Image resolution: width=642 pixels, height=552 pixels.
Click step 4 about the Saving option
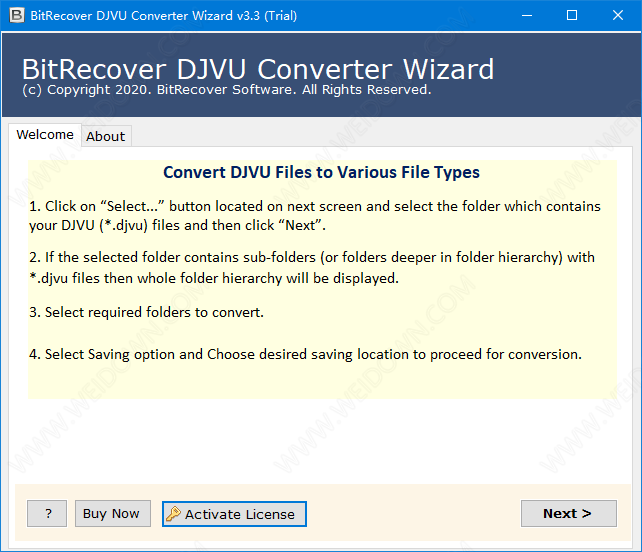point(306,354)
